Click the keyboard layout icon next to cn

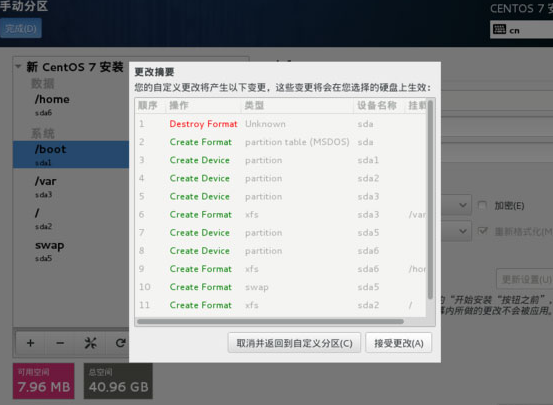[x=499, y=30]
